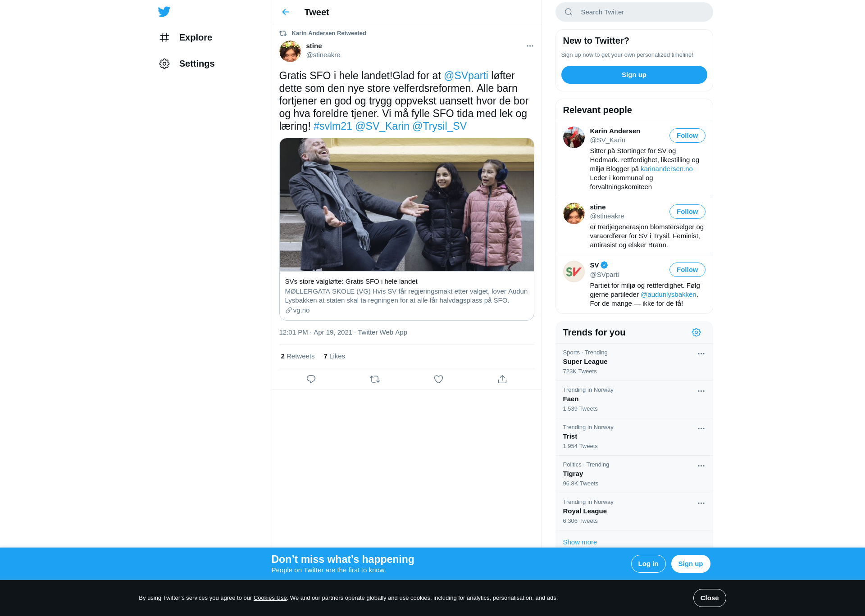
Task: Open karinandersen.no link
Action: coord(667,169)
